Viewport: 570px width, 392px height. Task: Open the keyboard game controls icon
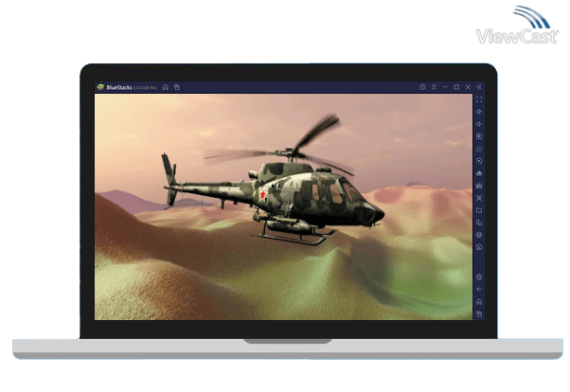point(479,149)
